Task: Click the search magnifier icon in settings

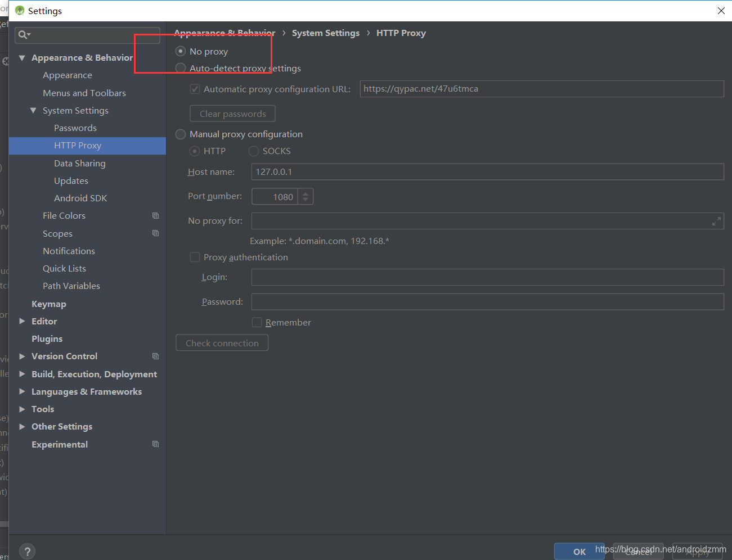Action: point(22,35)
